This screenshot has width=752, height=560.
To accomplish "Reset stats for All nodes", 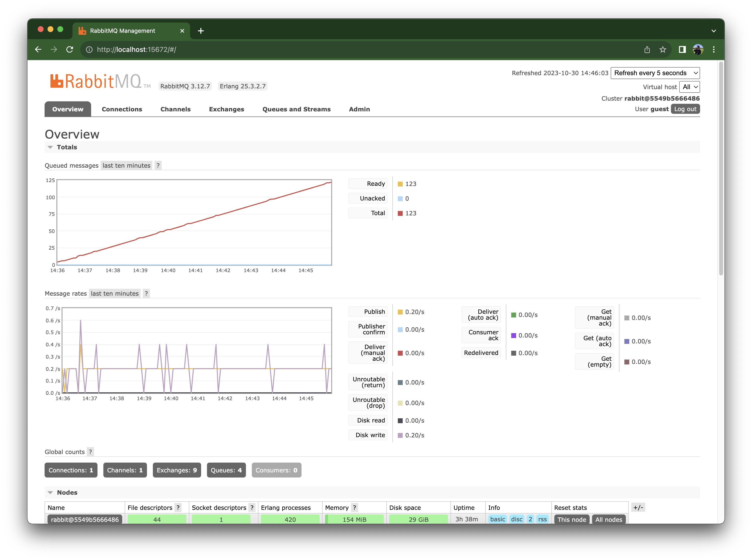I will point(609,519).
